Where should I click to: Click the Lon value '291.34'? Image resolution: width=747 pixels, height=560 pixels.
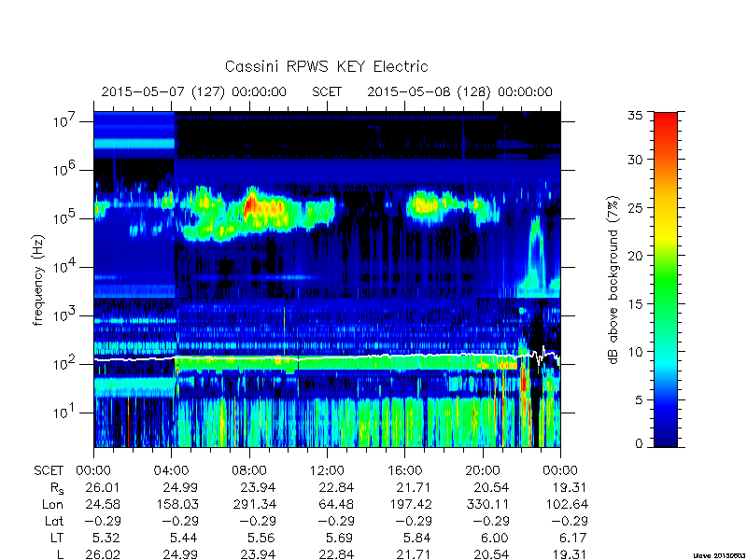point(254,504)
